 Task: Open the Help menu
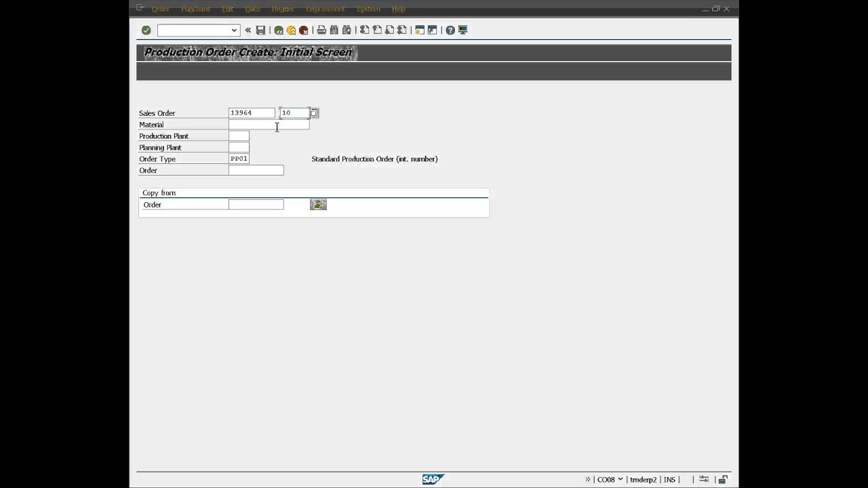pos(399,9)
